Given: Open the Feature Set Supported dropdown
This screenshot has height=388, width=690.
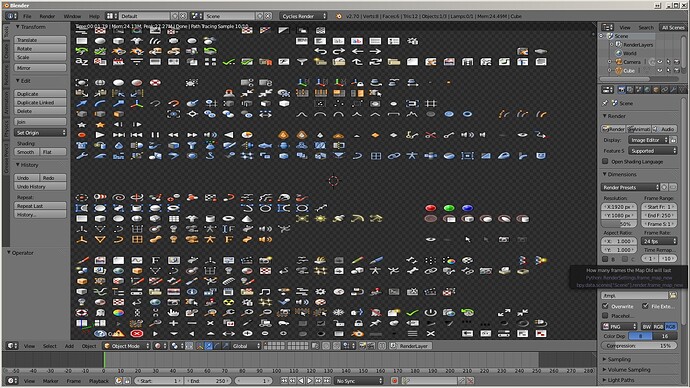Looking at the screenshot, I should (653, 151).
